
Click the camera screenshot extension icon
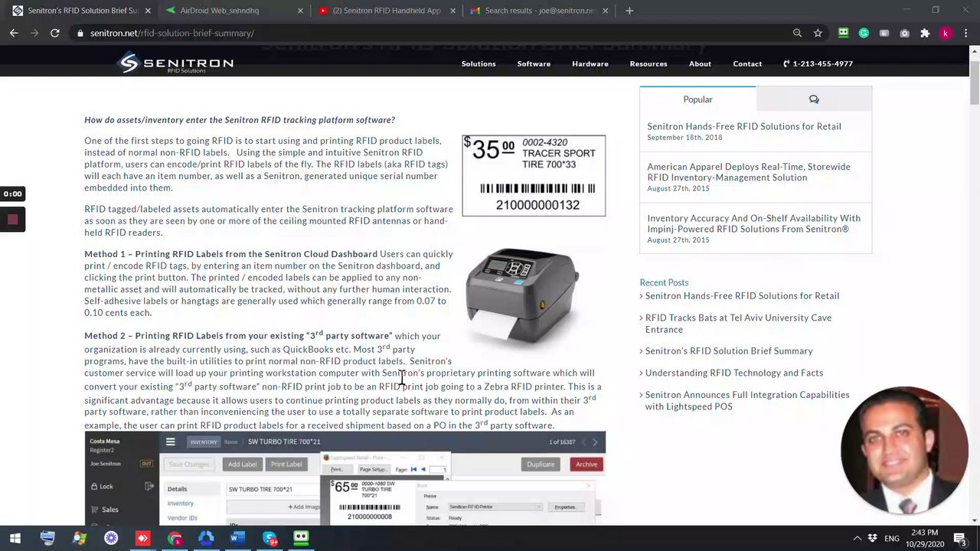coord(904,33)
